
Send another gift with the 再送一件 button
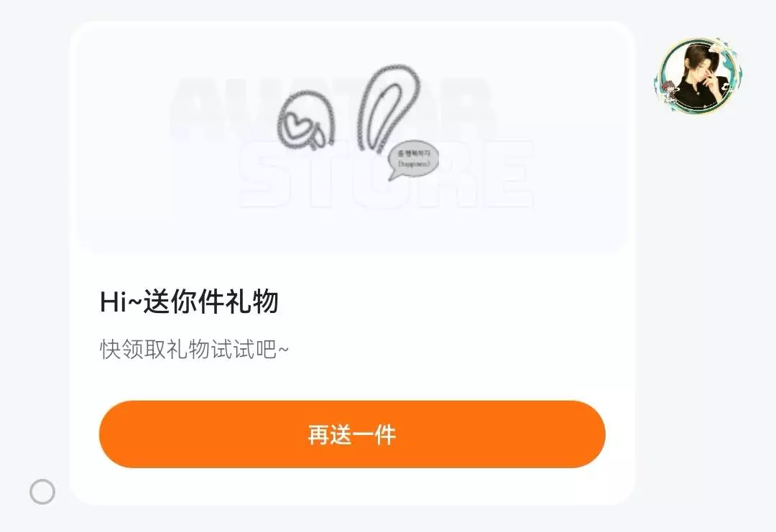click(352, 434)
